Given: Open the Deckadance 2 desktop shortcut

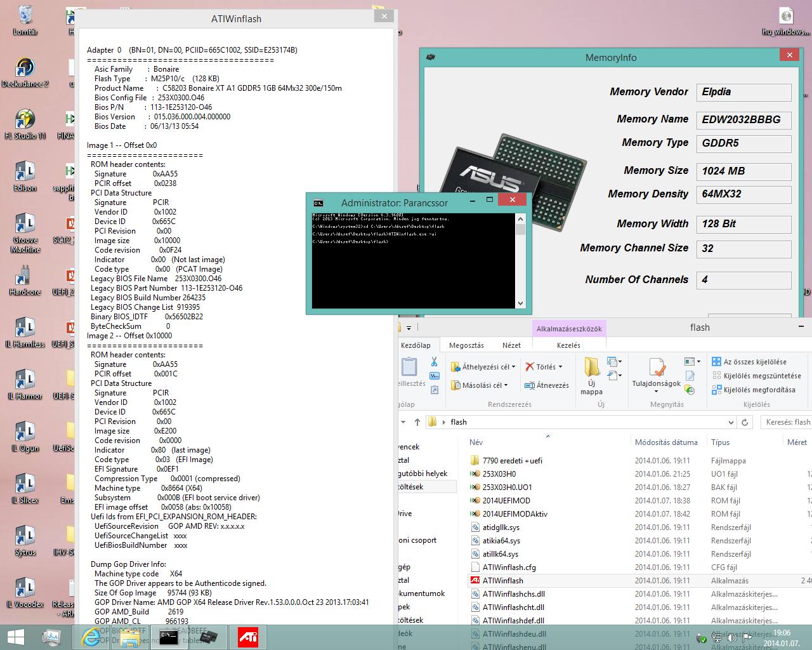Looking at the screenshot, I should pyautogui.click(x=25, y=72).
